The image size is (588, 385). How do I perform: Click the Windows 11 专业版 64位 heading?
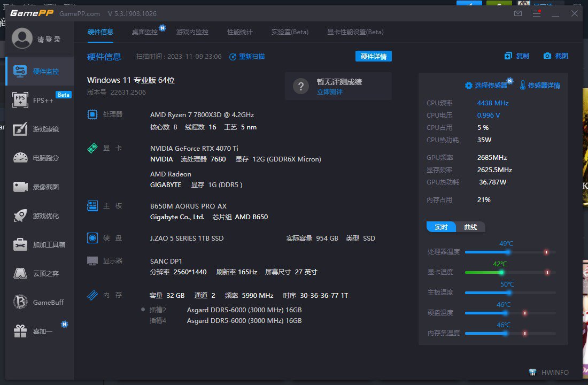click(131, 80)
